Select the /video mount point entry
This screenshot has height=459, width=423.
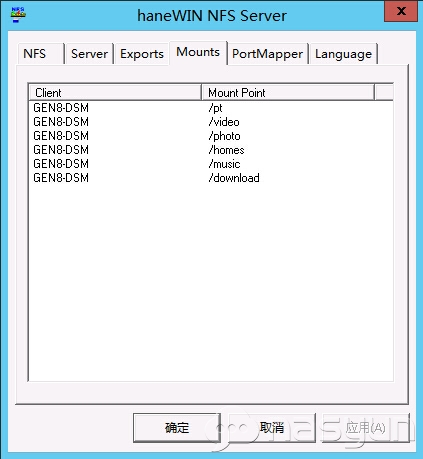[x=224, y=122]
